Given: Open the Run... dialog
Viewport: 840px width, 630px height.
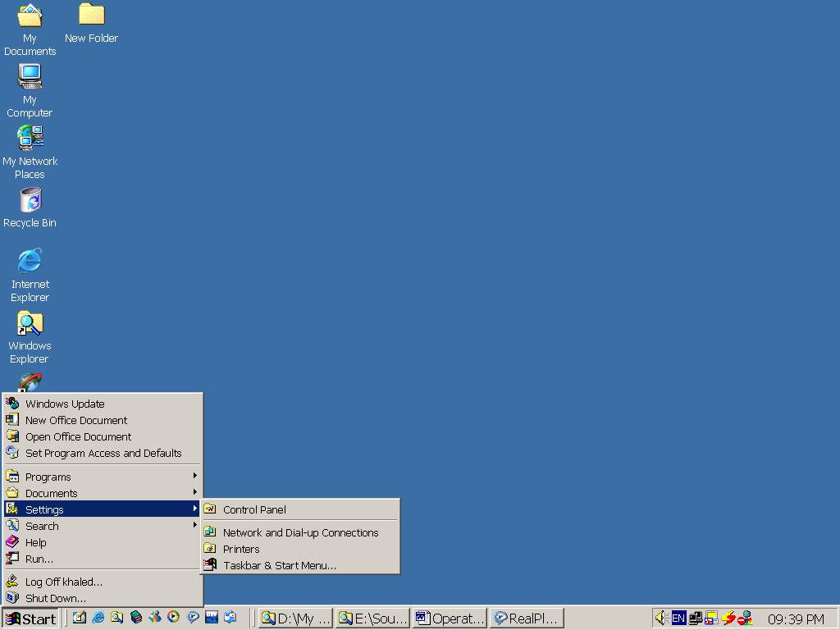Looking at the screenshot, I should click(103, 559).
